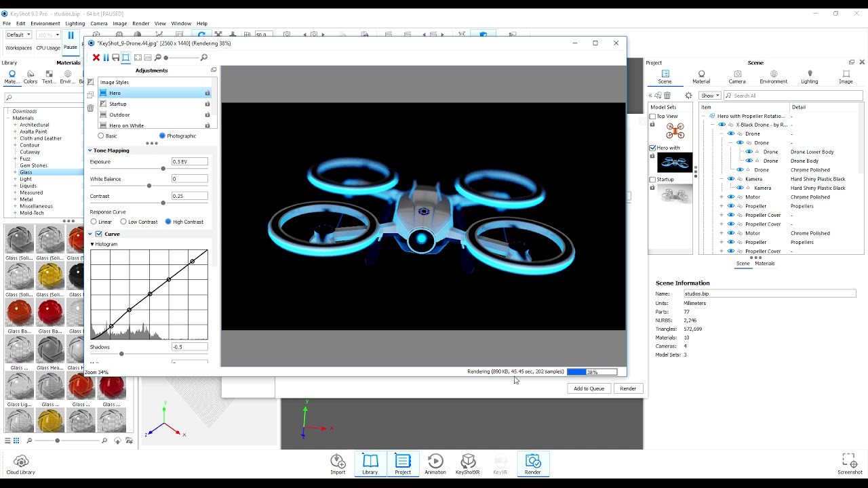Toggle the Library panel from bottom toolbar
The height and width of the screenshot is (488, 868).
[x=370, y=464]
